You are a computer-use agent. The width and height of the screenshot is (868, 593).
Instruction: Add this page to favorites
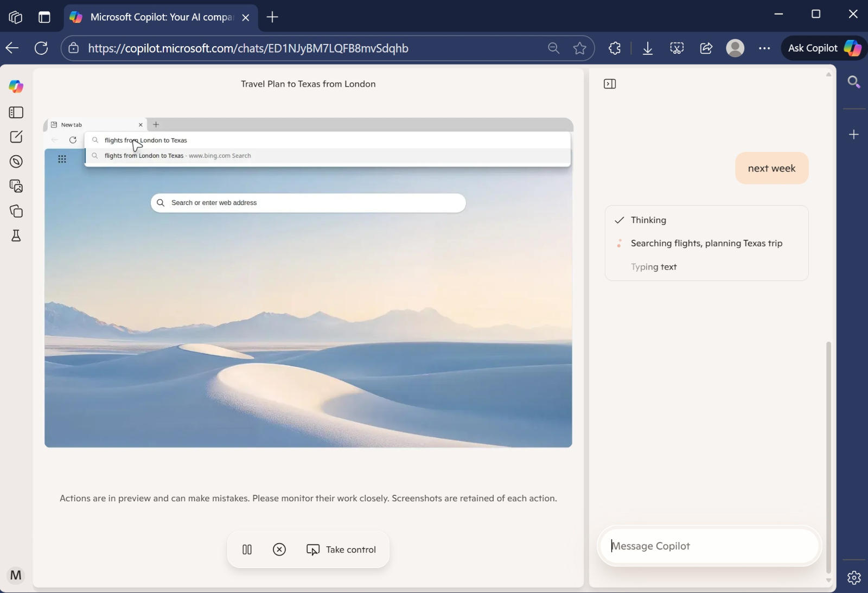tap(579, 48)
